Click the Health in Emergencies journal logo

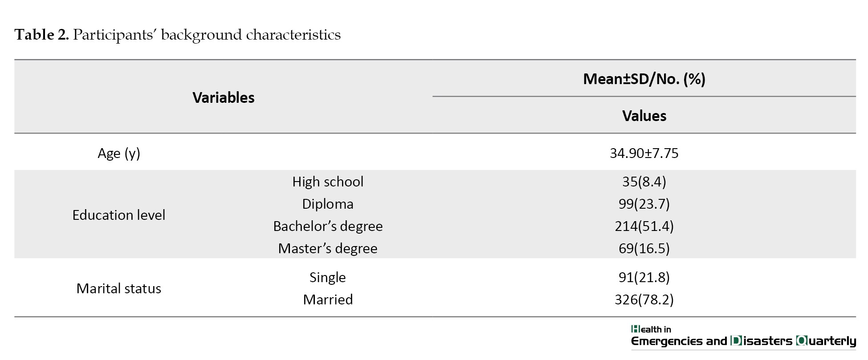(x=743, y=336)
